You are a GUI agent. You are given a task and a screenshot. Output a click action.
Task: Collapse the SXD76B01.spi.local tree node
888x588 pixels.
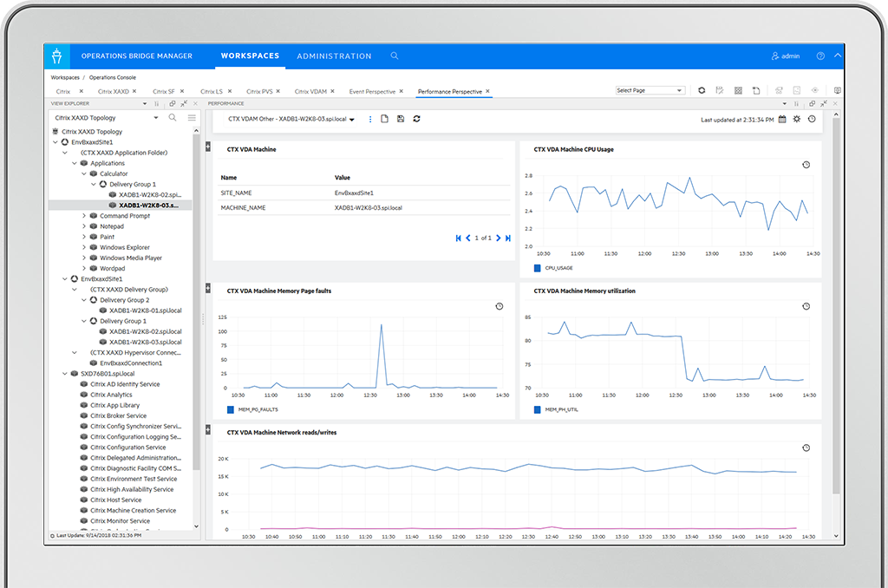click(64, 374)
